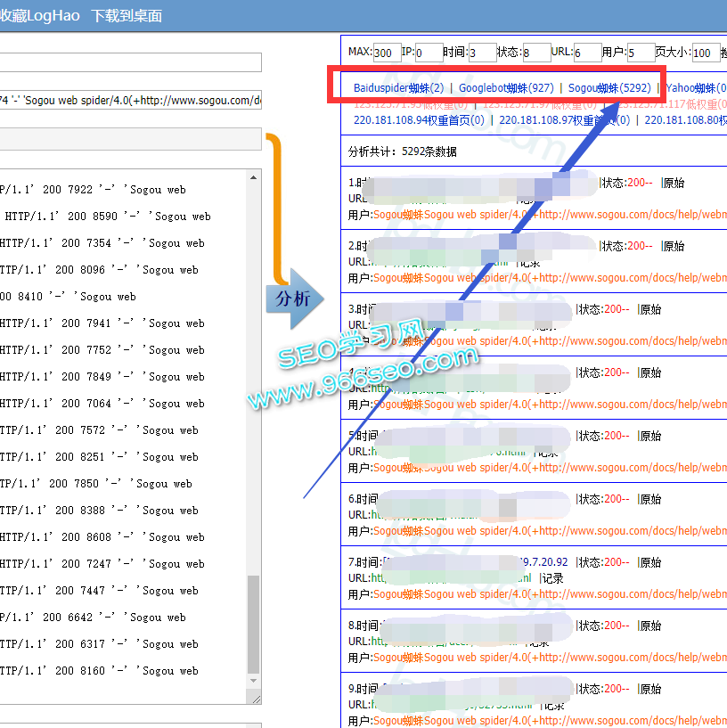Click 原始 link in result row 8
Image resolution: width=727 pixels, height=728 pixels.
pos(650,626)
